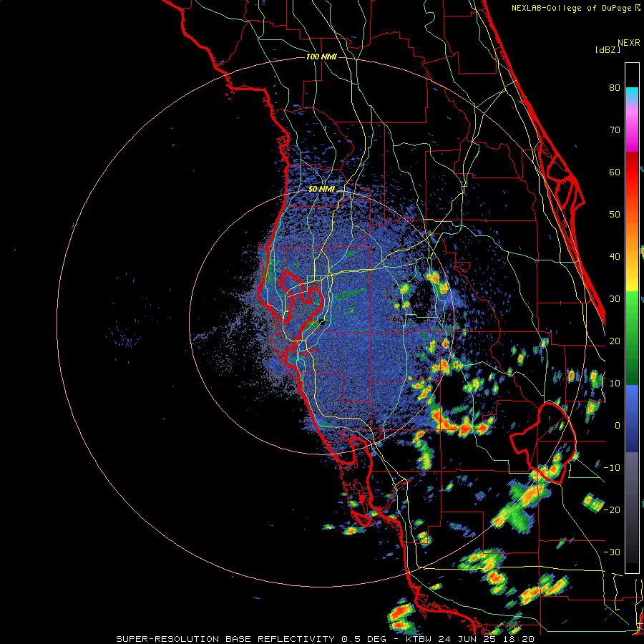The height and width of the screenshot is (644, 644).
Task: Click the dBZ units label
Action: tap(608, 49)
